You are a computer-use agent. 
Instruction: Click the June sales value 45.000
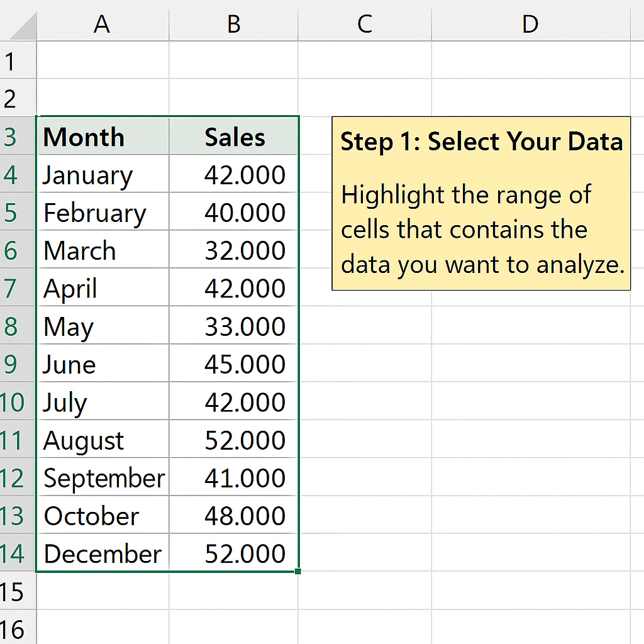[233, 364]
